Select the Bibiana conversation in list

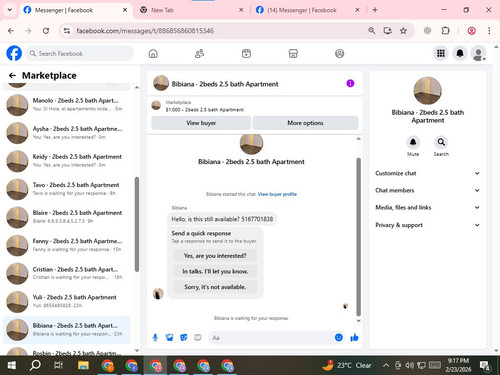[67, 330]
